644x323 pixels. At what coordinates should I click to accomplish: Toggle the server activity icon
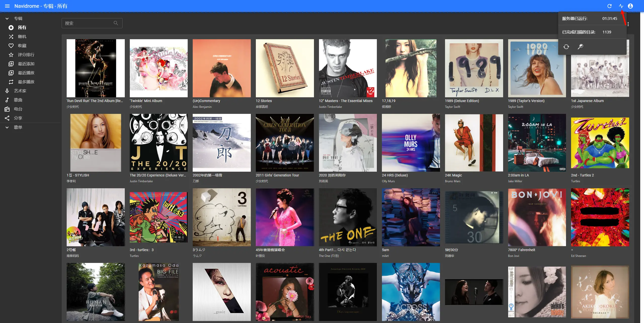[621, 6]
